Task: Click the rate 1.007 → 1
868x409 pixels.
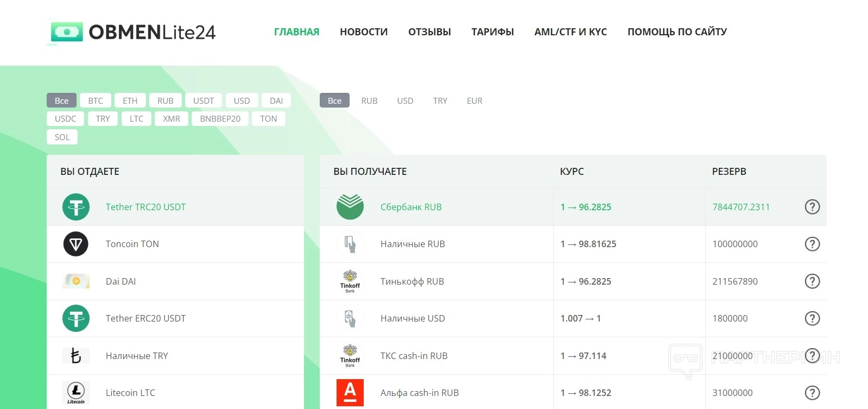Action: pyautogui.click(x=580, y=318)
